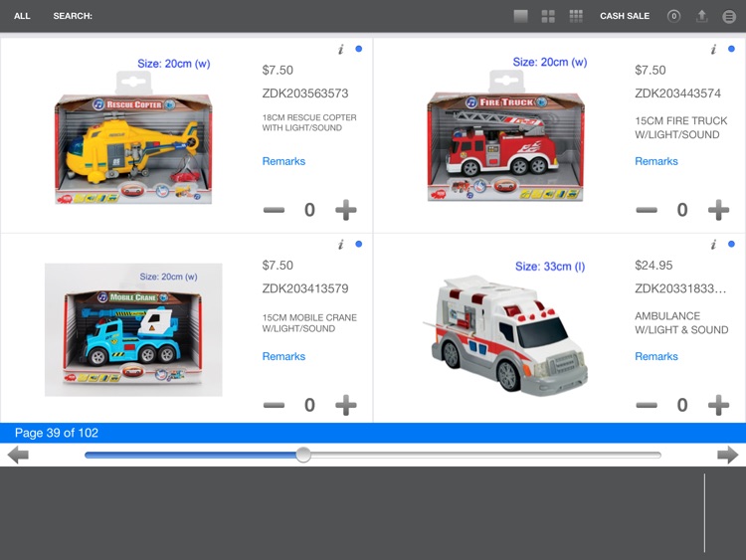Open the hamburger menu icon

pos(729,17)
